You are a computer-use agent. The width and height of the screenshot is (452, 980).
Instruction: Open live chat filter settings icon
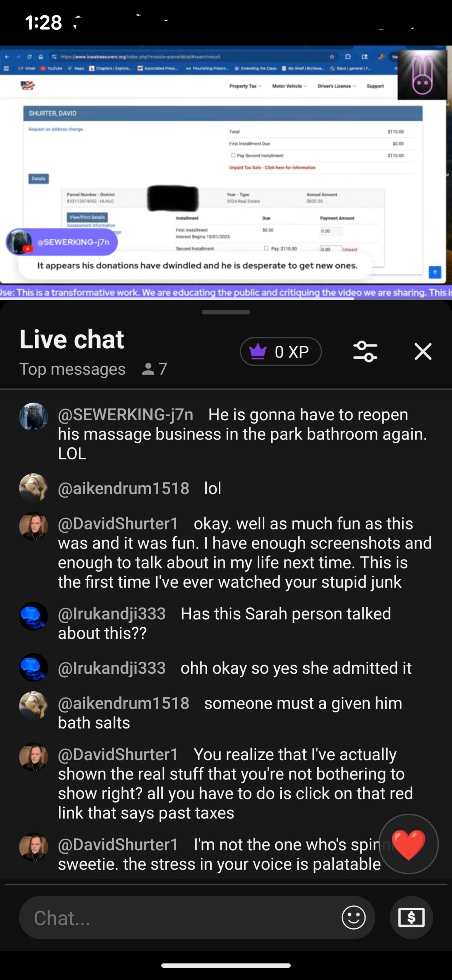tap(365, 351)
